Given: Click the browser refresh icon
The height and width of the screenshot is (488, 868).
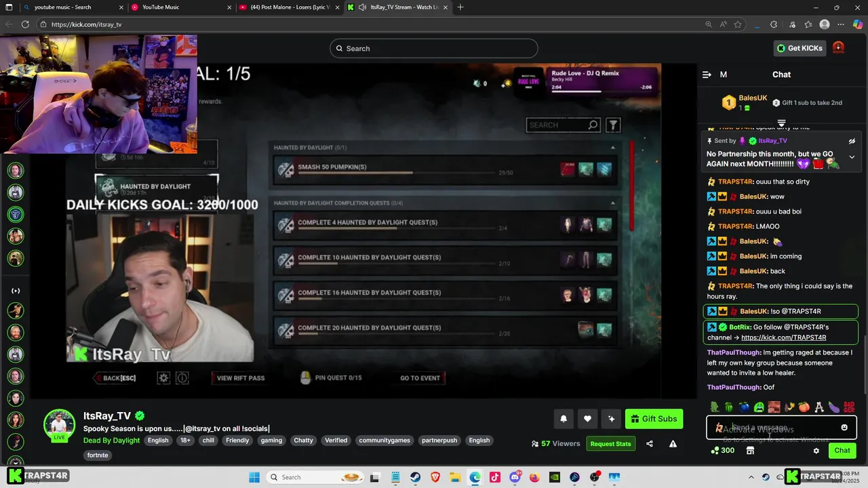Looking at the screenshot, I should [x=25, y=24].
